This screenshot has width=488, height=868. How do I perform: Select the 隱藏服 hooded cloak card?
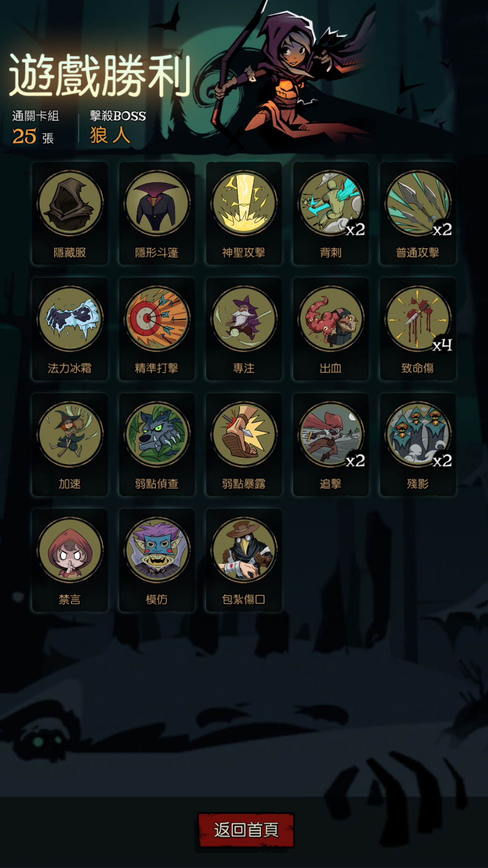(70, 213)
